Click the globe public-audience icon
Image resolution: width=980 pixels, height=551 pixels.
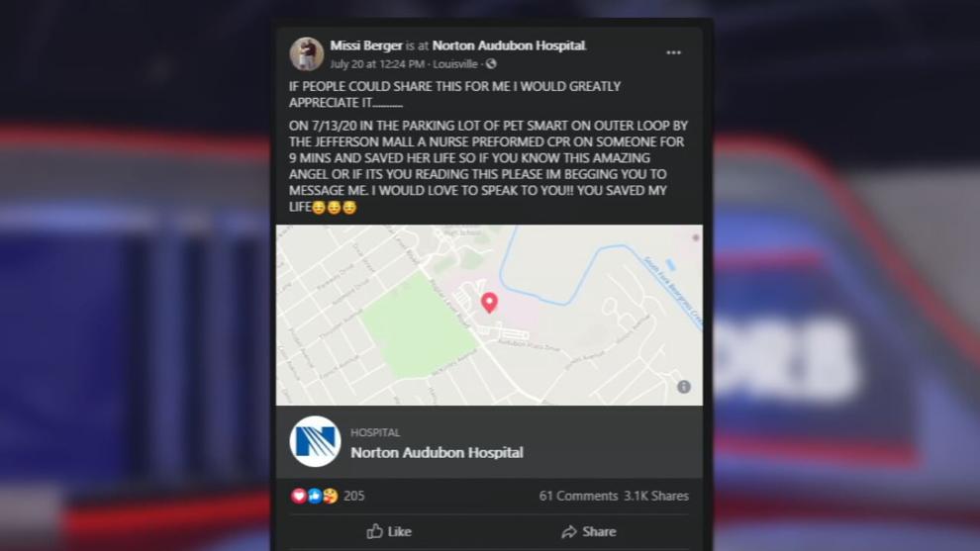point(491,63)
